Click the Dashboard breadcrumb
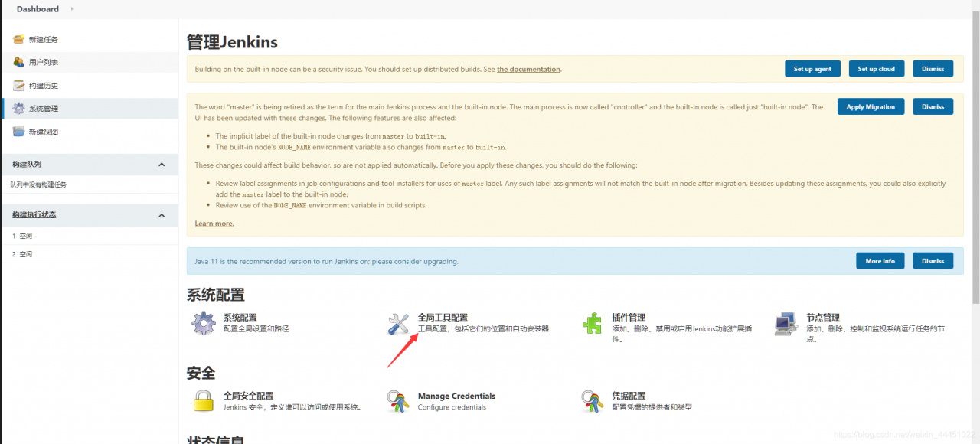The height and width of the screenshot is (444, 980). click(38, 9)
